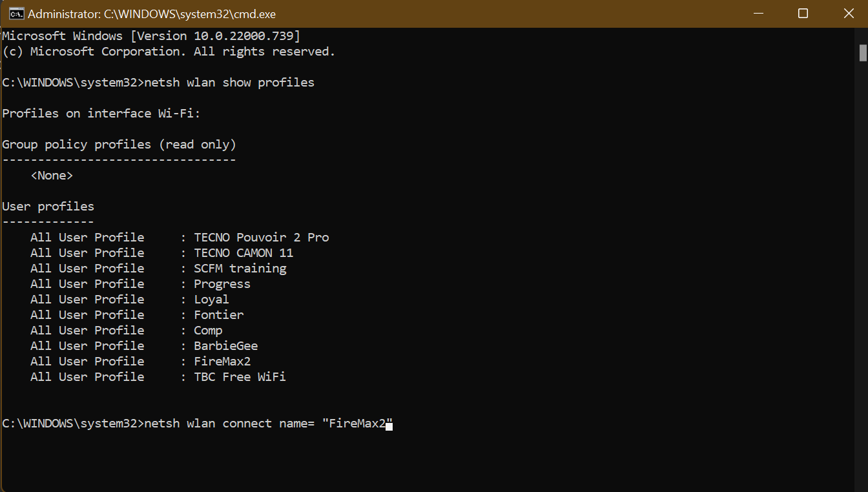The width and height of the screenshot is (868, 492).
Task: Click the 'TECNO Pouvoir 2 Pro' profile name
Action: pos(261,238)
